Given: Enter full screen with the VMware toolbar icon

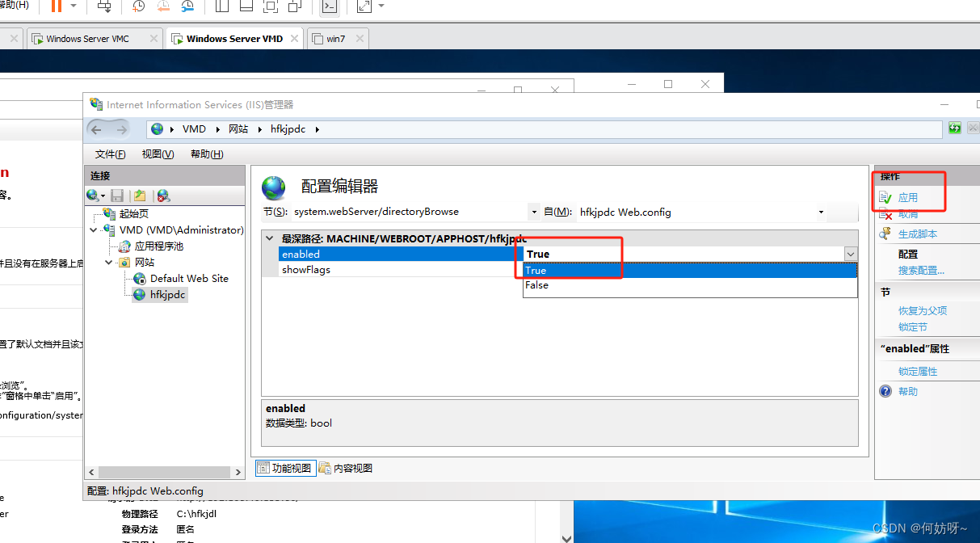Looking at the screenshot, I should point(271,6).
